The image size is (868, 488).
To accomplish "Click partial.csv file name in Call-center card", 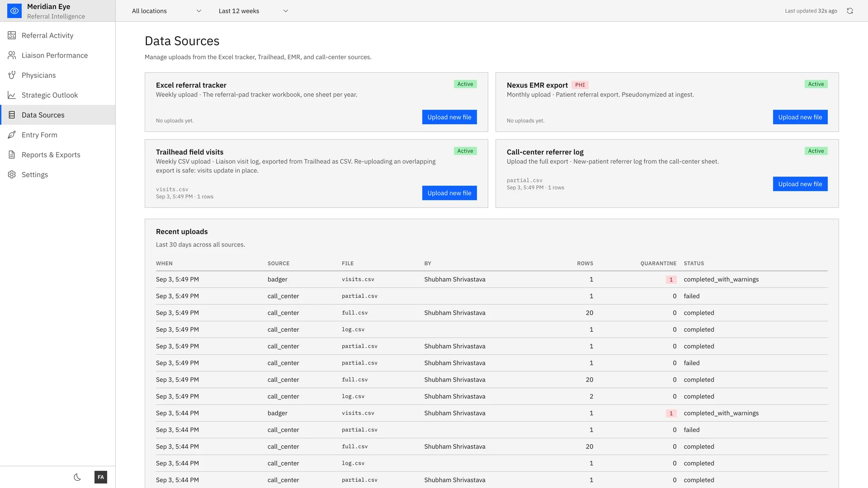I will pos(524,180).
